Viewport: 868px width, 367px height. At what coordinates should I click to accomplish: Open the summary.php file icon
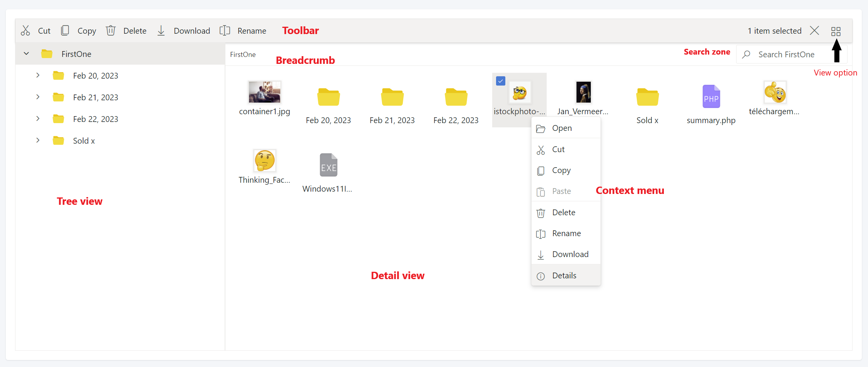coord(711,97)
